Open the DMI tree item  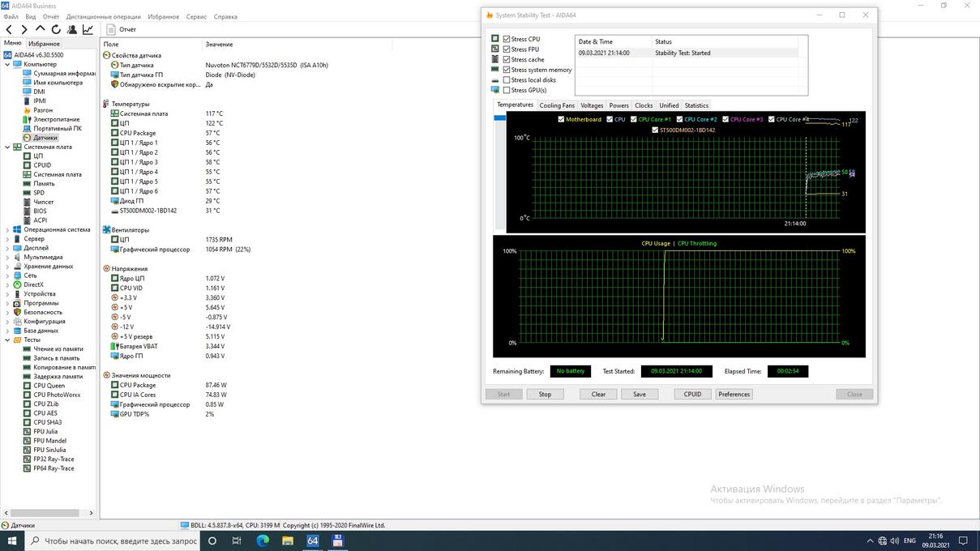[39, 92]
